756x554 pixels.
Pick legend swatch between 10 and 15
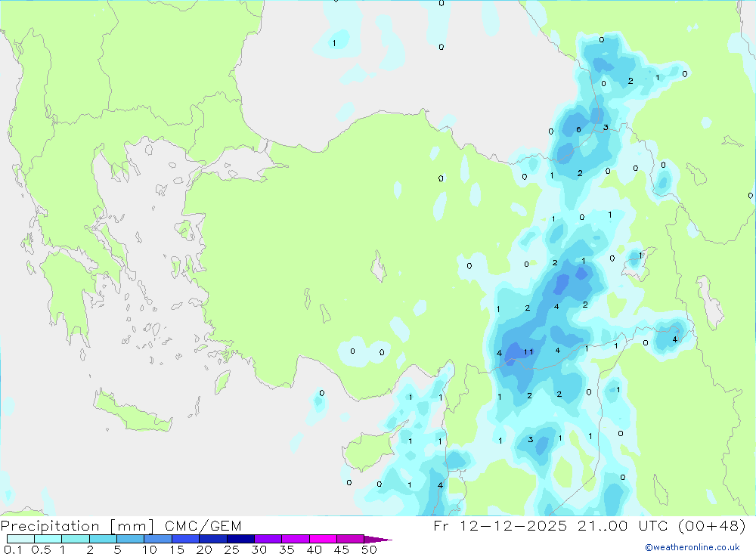[158, 539]
